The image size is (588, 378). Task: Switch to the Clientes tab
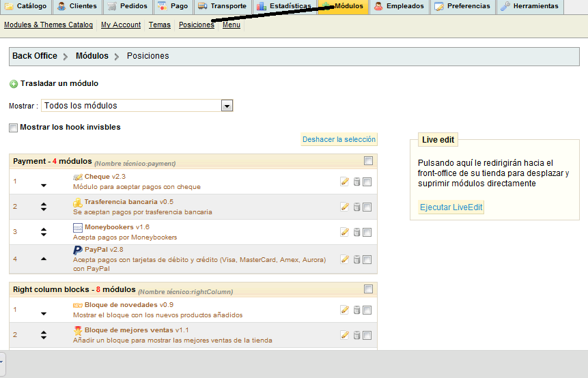point(77,6)
